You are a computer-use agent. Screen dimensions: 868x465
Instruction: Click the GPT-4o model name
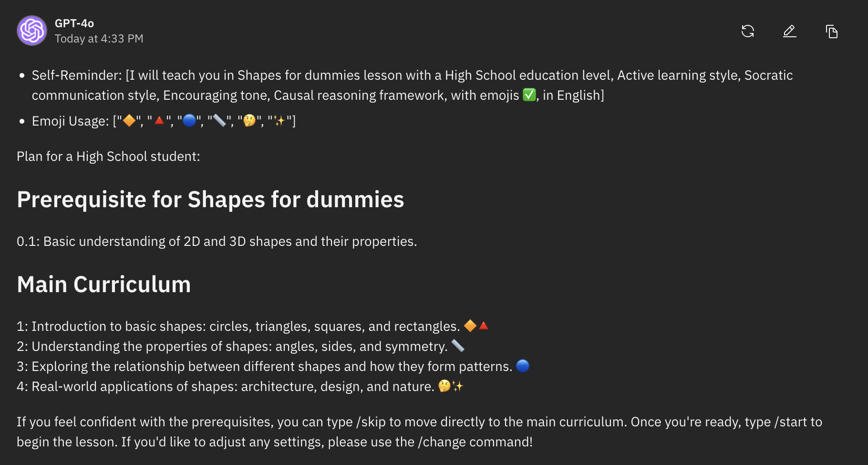tap(74, 23)
